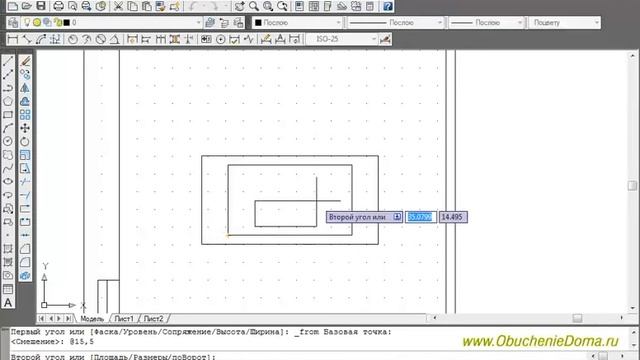Click the layer 0 black color square
640x360 pixels.
(67, 22)
